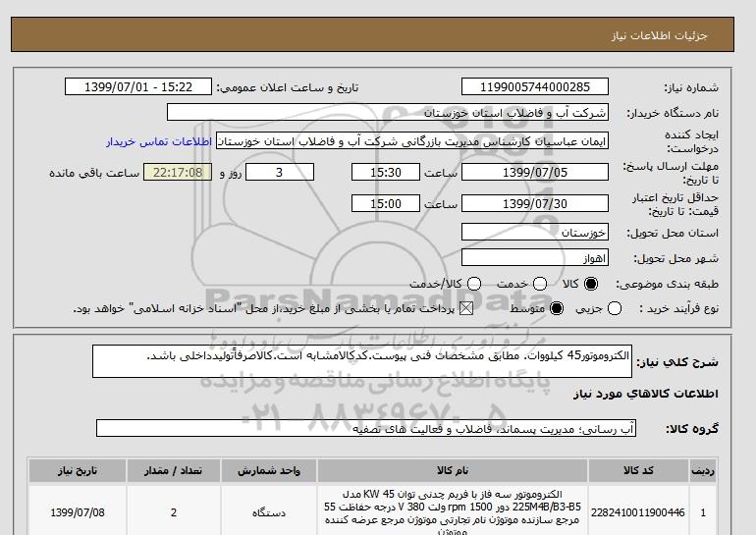Viewport: 756px width, 535px height.
Task: Click the تاریخ نیاز column header
Action: [x=78, y=470]
